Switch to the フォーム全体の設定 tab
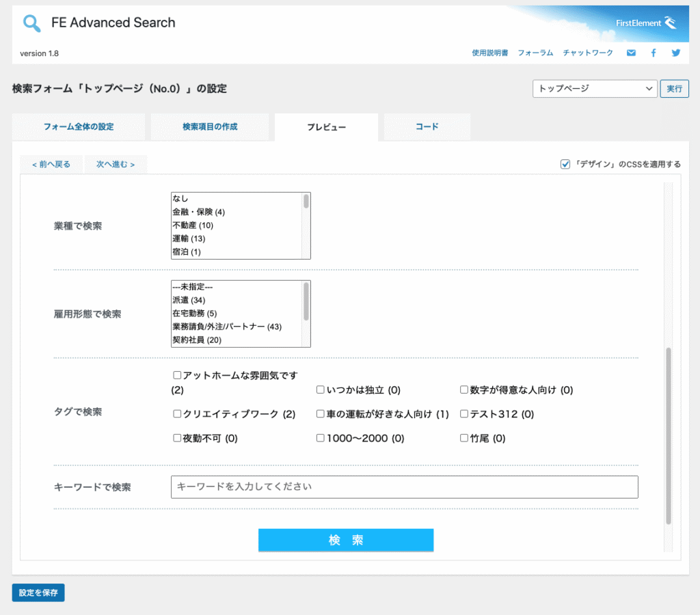The image size is (700, 615). pyautogui.click(x=79, y=126)
